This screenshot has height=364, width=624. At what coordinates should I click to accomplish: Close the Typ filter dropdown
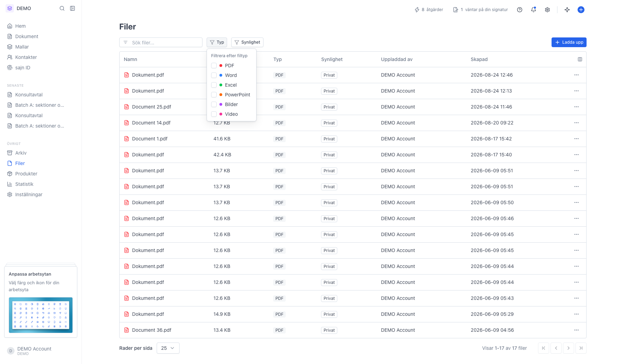[x=217, y=42]
